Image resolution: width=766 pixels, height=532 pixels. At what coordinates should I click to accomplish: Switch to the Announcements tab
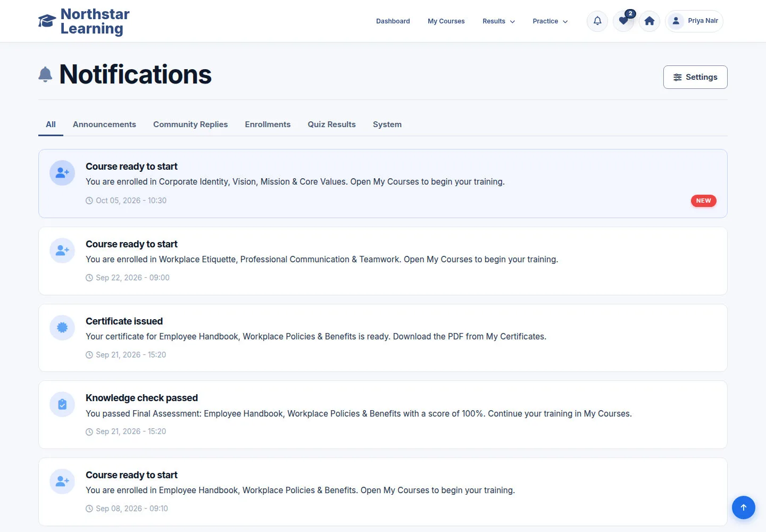click(x=104, y=124)
